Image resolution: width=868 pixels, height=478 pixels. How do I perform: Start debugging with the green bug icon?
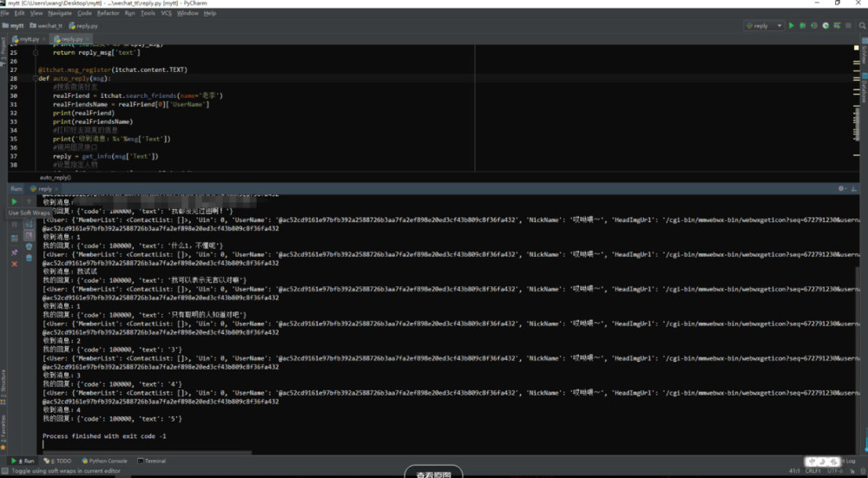[x=802, y=25]
